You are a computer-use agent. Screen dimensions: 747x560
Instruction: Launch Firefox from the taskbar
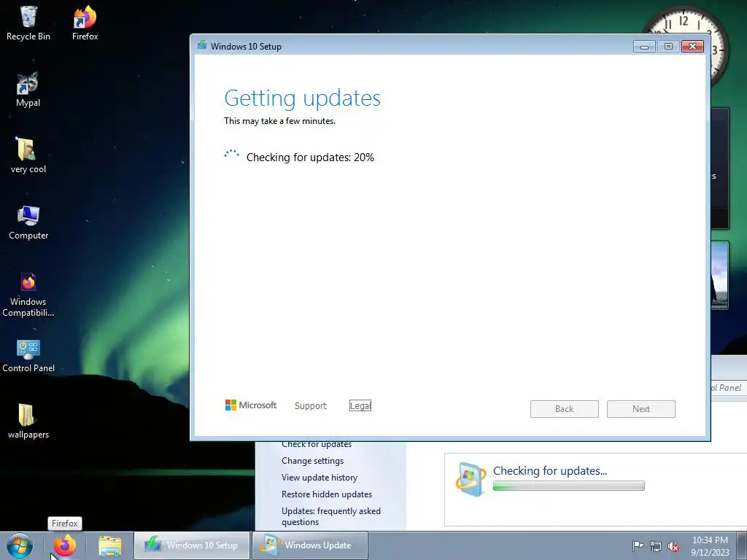point(65,545)
